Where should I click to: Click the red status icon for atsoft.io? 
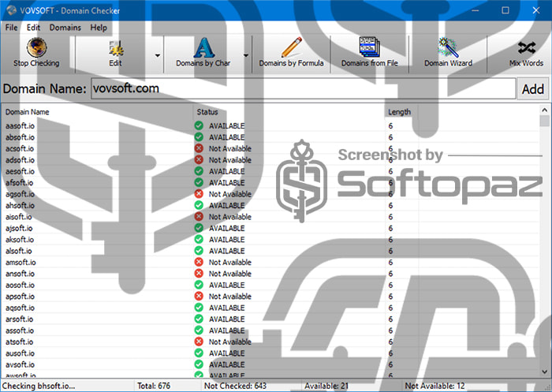click(199, 342)
